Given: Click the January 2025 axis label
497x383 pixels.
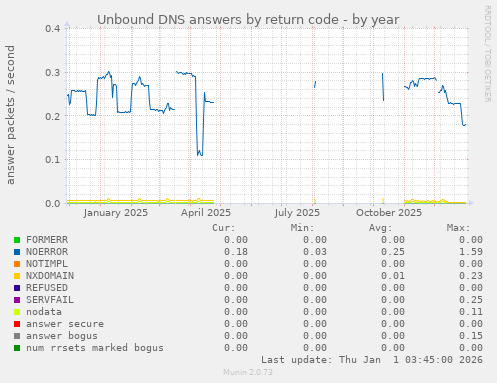Looking at the screenshot, I should [x=116, y=213].
